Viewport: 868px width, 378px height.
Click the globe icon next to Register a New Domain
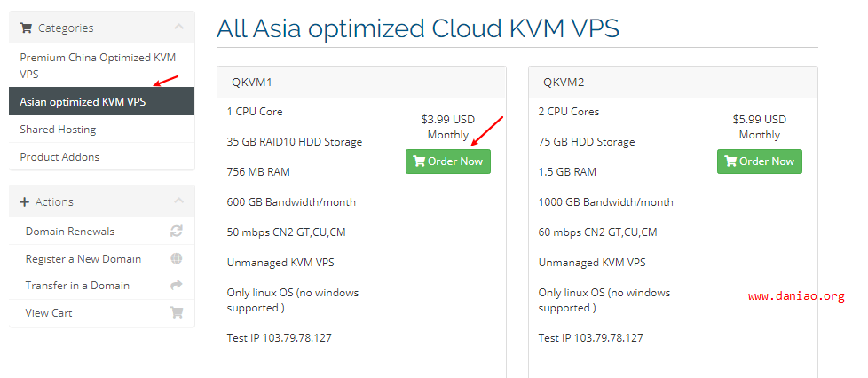[176, 258]
